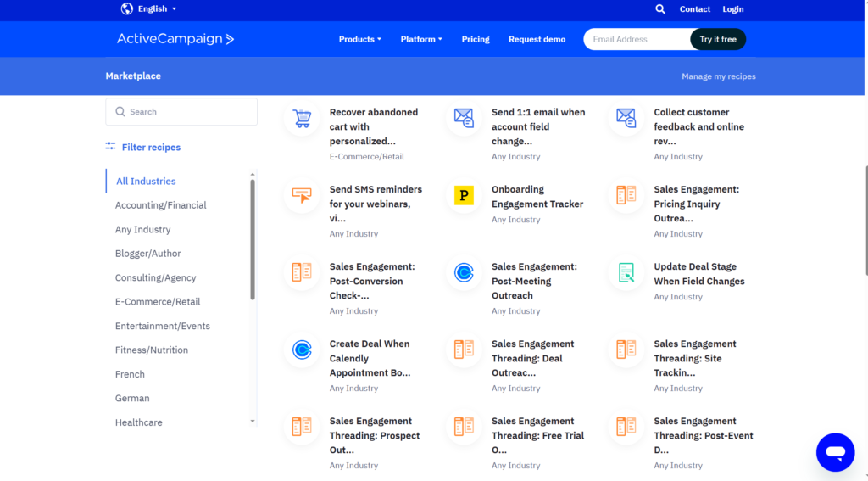
Task: Filter by Entertainment/Events industry
Action: click(163, 326)
